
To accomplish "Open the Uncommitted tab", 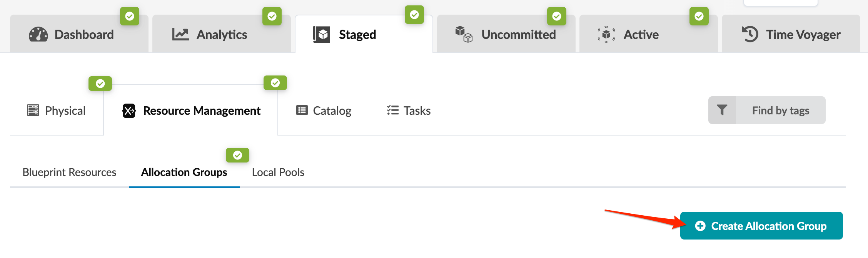I will click(x=518, y=35).
